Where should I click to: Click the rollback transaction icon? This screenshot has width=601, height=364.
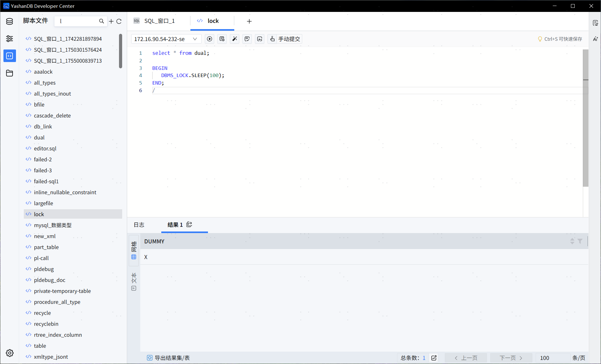260,39
